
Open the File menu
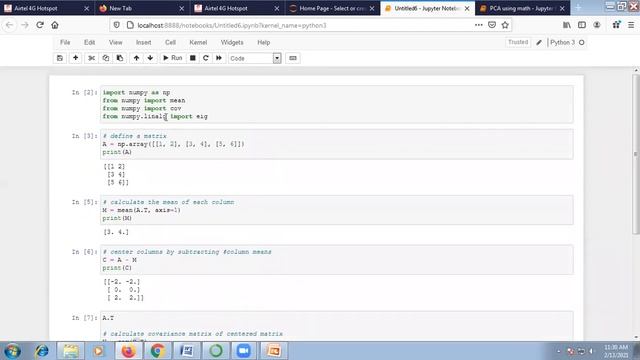(65, 42)
